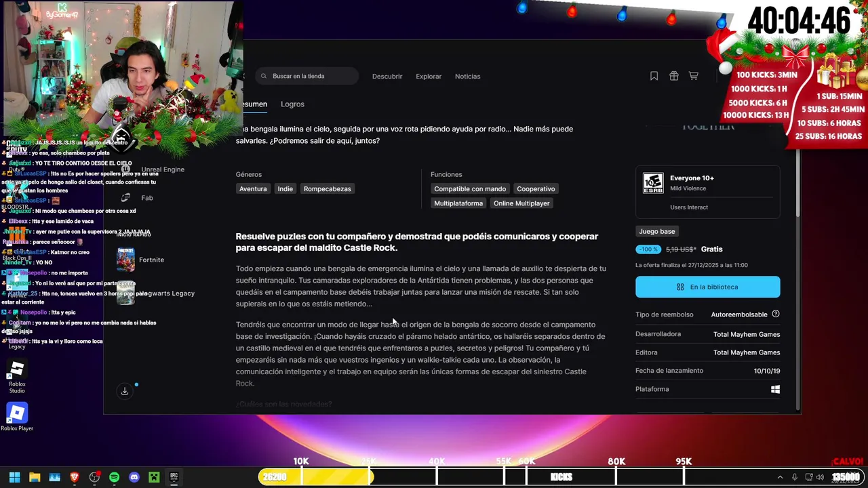This screenshot has height=488, width=868.
Task: Open Brave browser from the taskbar
Action: click(x=75, y=477)
